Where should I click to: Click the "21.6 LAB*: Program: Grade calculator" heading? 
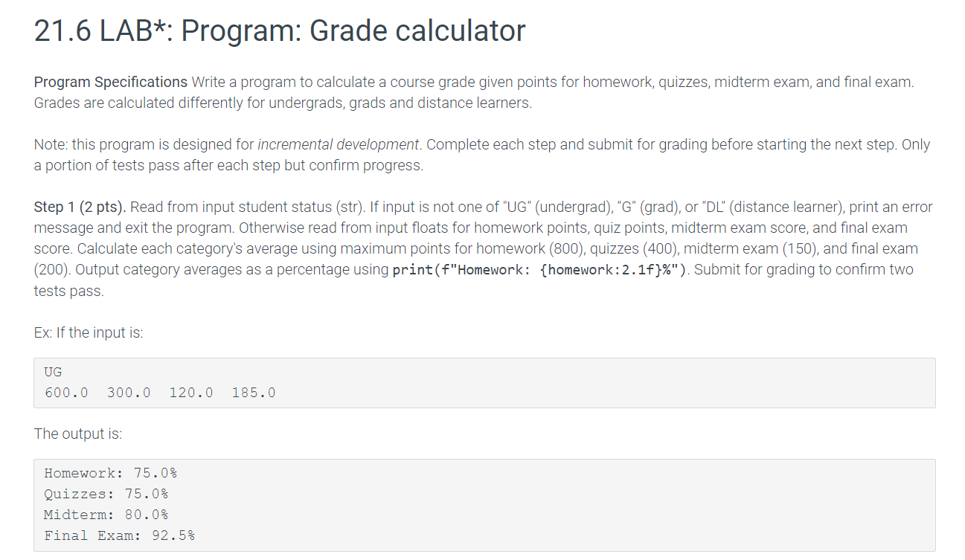pyautogui.click(x=280, y=31)
